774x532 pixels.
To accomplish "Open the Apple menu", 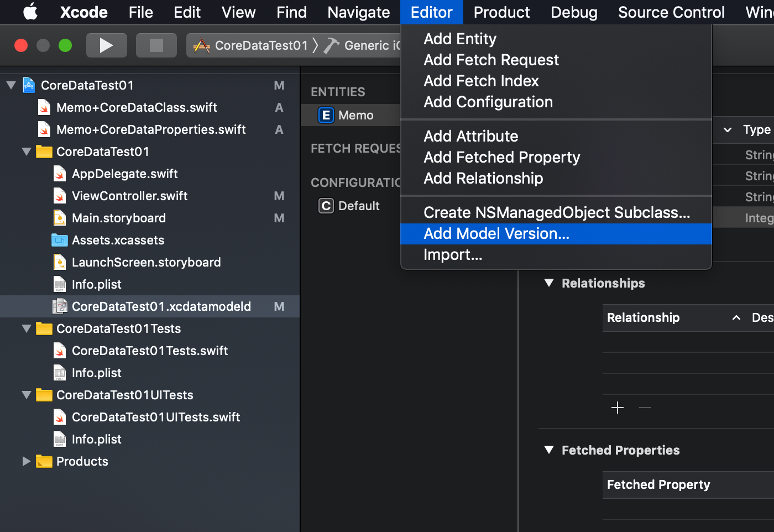I will click(x=30, y=12).
